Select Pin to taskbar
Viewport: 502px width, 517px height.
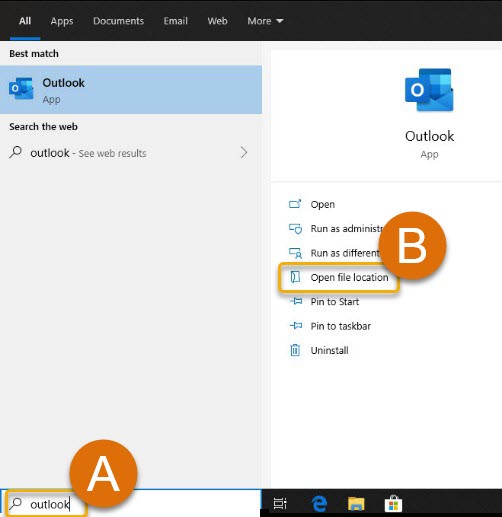(340, 326)
